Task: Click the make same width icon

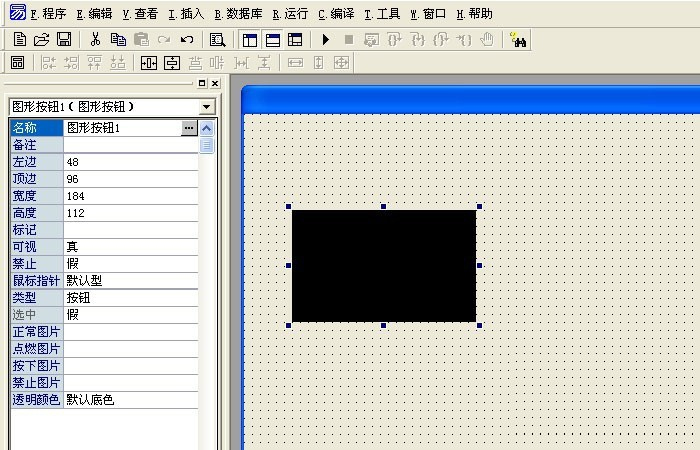Action: point(295,62)
